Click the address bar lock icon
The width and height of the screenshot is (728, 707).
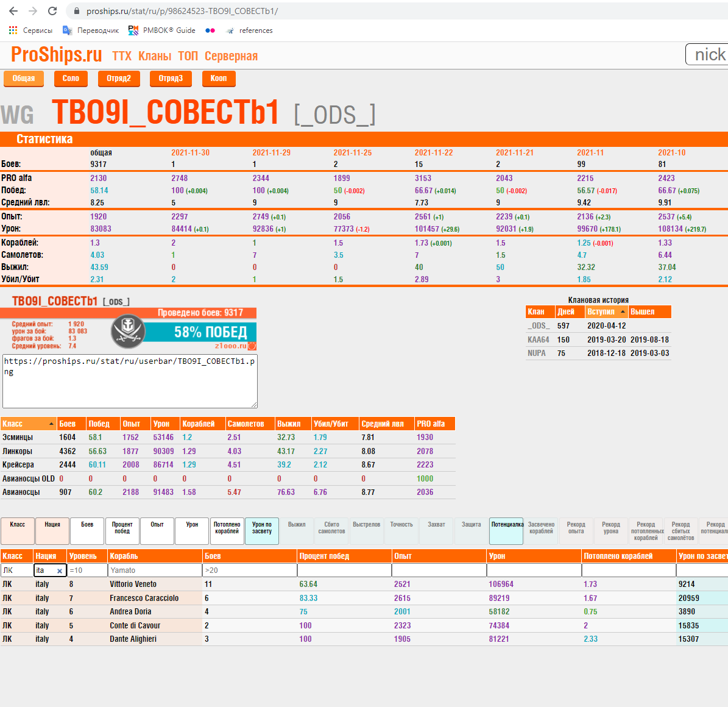click(x=77, y=11)
